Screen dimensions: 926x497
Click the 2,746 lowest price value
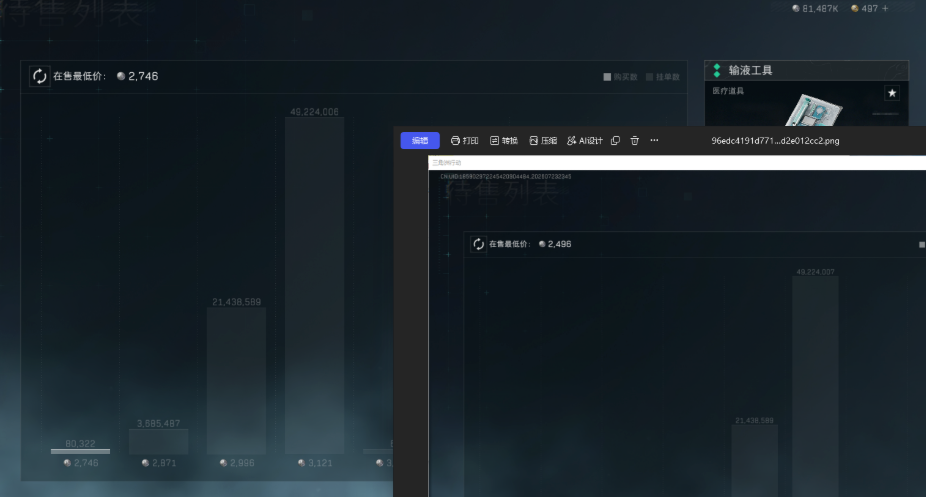143,76
